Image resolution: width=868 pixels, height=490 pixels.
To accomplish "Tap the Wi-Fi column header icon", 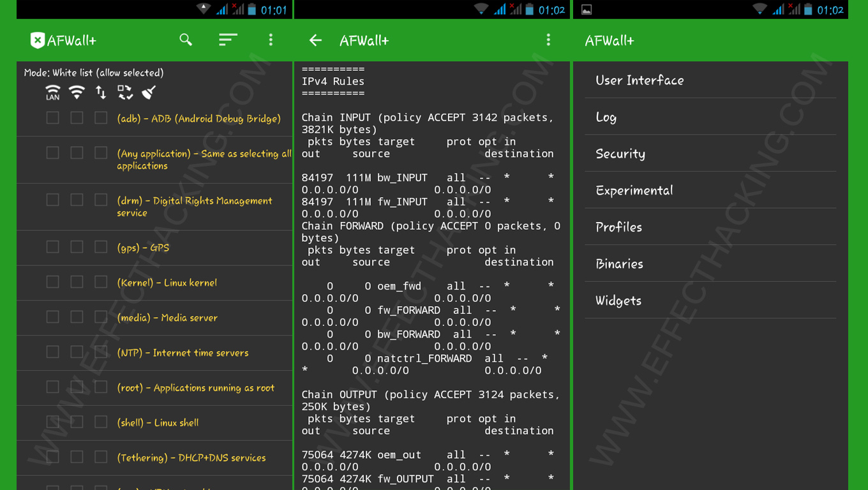I will 77,93.
